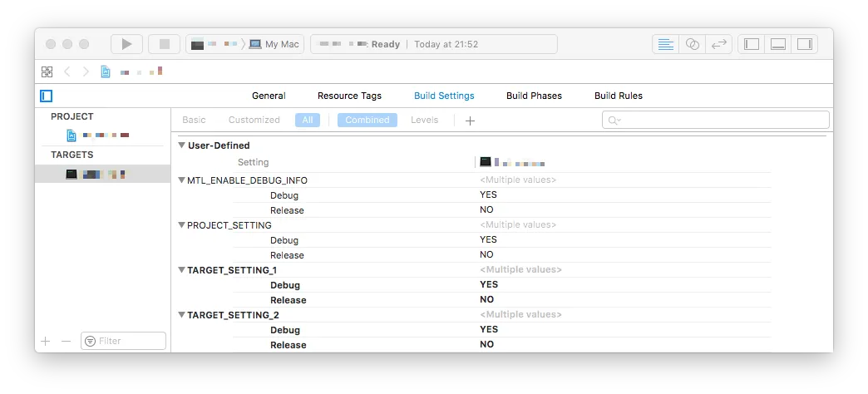The height and width of the screenshot is (394, 868).
Task: Click the build settings search field
Action: coord(716,120)
